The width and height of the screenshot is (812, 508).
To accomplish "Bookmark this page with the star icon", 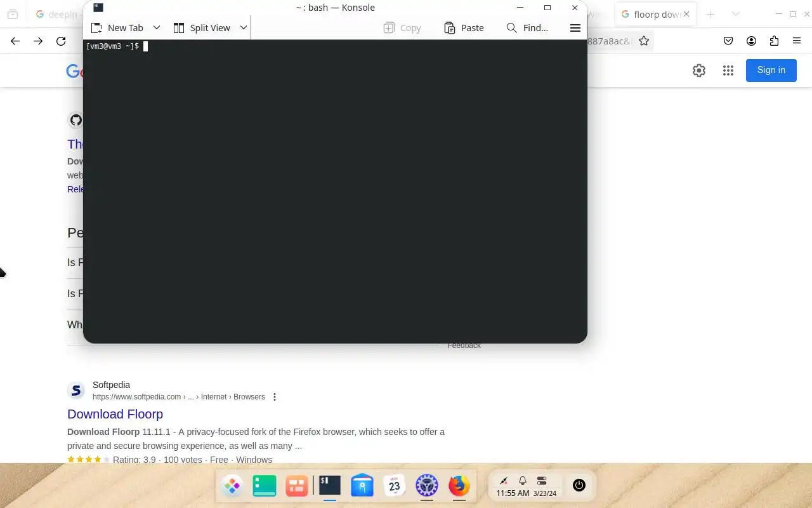I will click(x=644, y=41).
